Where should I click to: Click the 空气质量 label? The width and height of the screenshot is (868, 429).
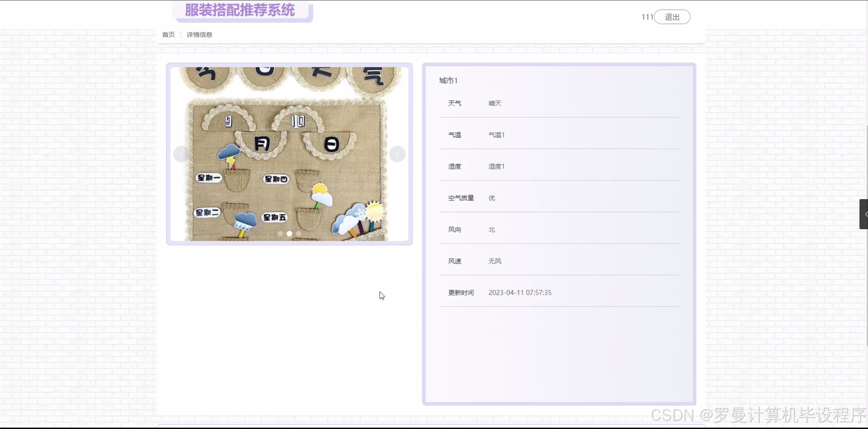(x=461, y=198)
